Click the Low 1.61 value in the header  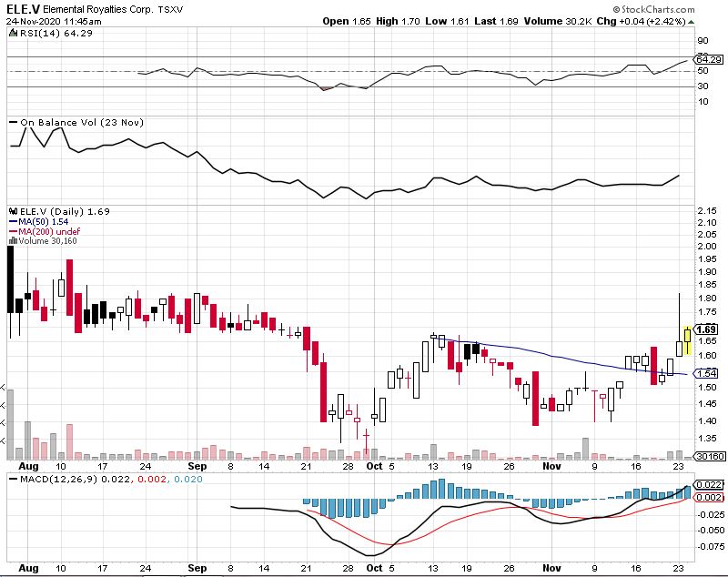(x=447, y=21)
